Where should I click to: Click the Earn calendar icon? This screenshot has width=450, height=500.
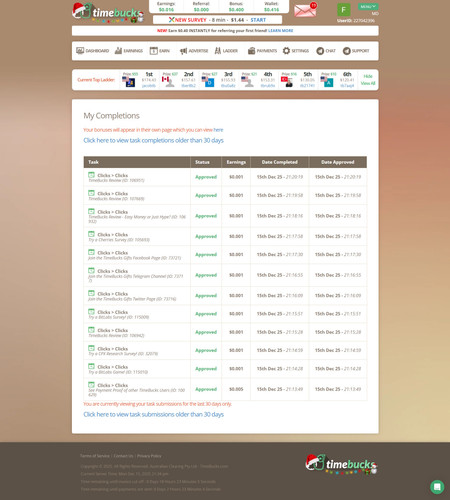(153, 51)
